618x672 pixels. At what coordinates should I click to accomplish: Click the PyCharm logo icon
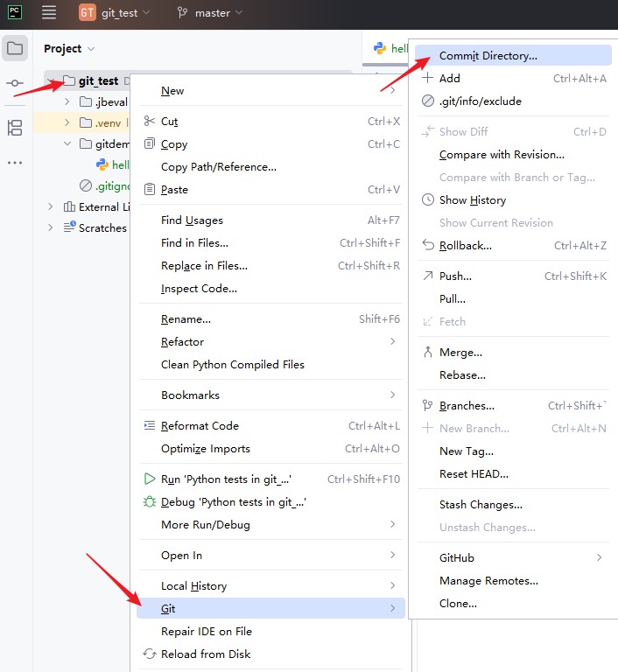(15, 12)
